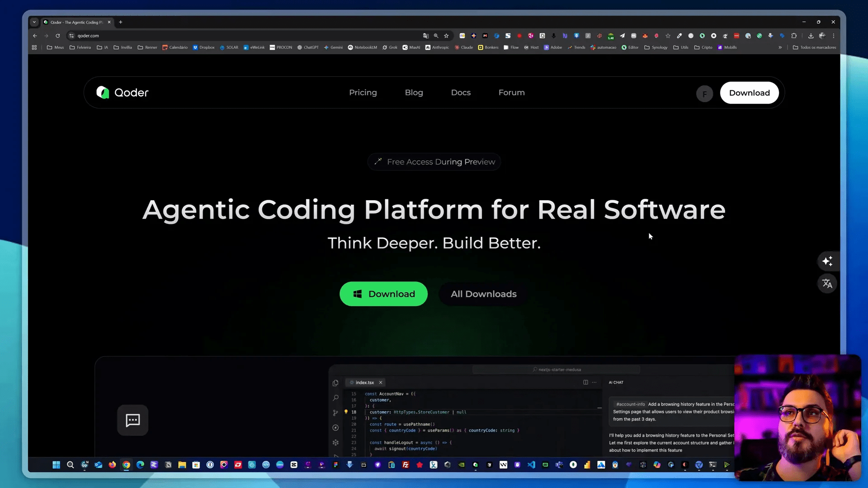Image resolution: width=868 pixels, height=488 pixels.
Task: Click the translate page icon in the address bar
Action: 425,36
